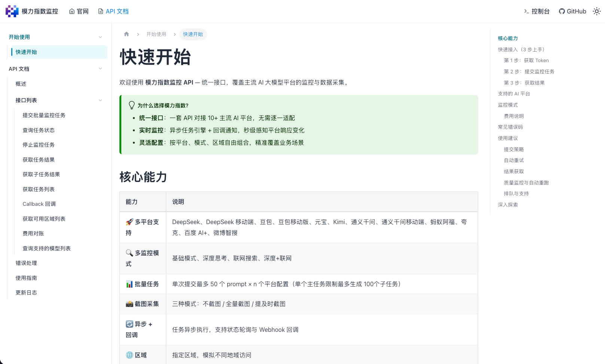Jump to 提交策略 outline entry
Screen dimensions: 605x364
point(514,149)
